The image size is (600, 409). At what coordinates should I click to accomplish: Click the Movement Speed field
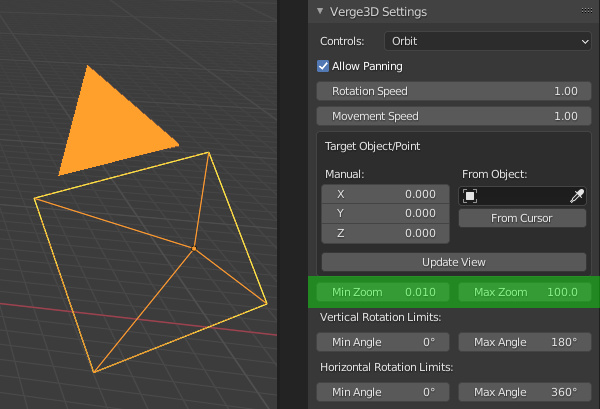[x=454, y=116]
